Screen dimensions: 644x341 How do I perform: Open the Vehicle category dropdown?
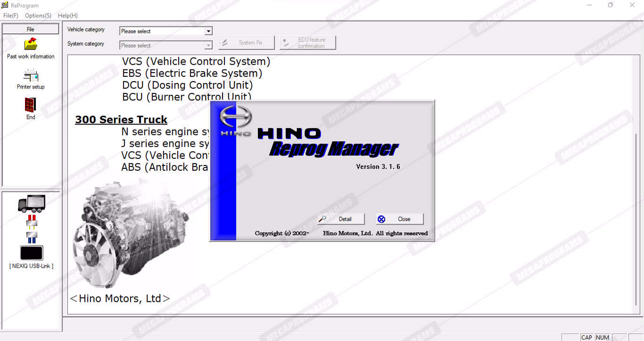point(166,31)
